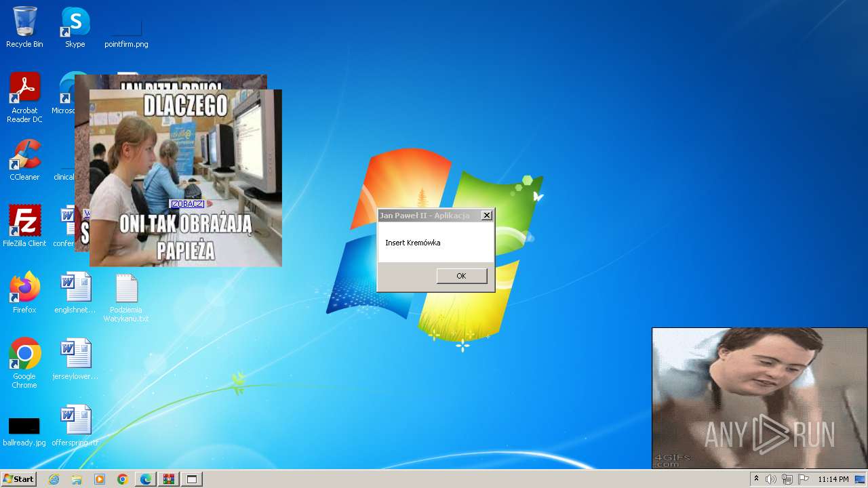Screen dimensions: 868x488
Task: Launch Windows Media Player from the taskbar
Action: (100, 479)
